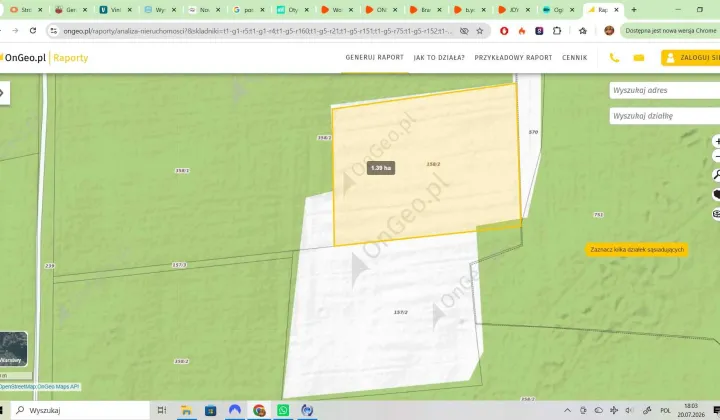Show hidden system tray icons
This screenshot has height=420, width=720.
point(568,410)
